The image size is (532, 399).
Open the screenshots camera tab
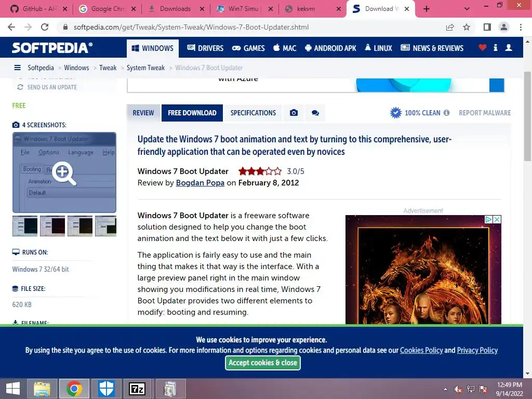(294, 113)
